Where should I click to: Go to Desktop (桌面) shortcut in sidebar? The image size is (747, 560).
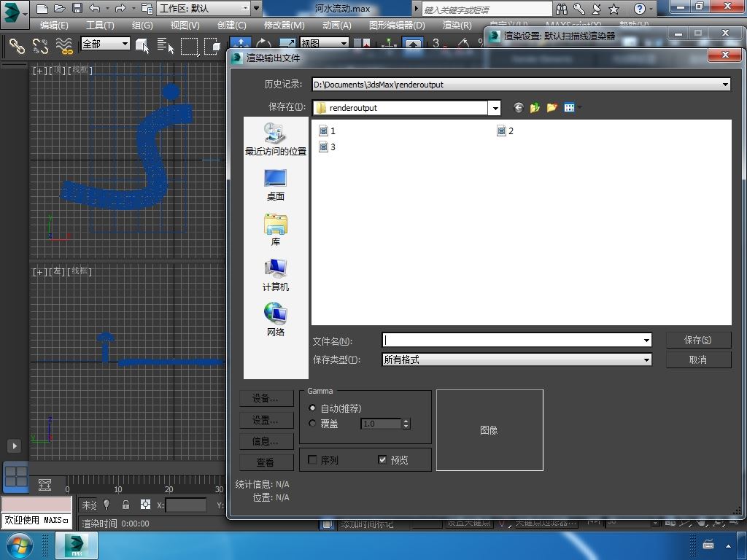point(275,184)
